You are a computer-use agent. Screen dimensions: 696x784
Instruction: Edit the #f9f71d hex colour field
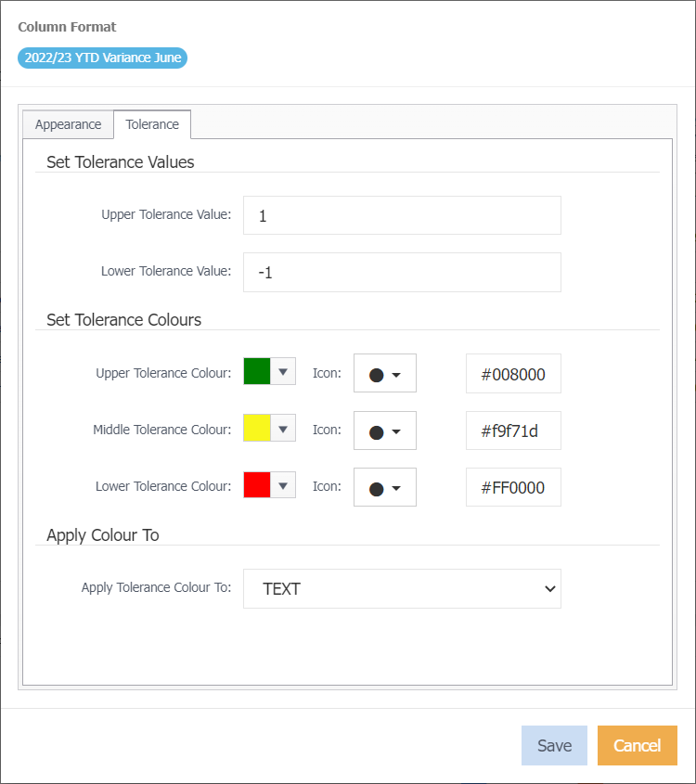513,431
